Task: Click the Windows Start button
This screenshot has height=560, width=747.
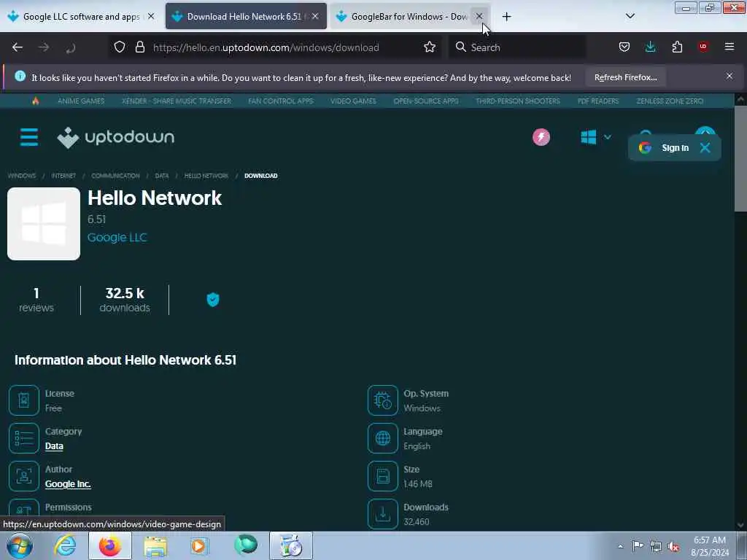Action: (20, 545)
